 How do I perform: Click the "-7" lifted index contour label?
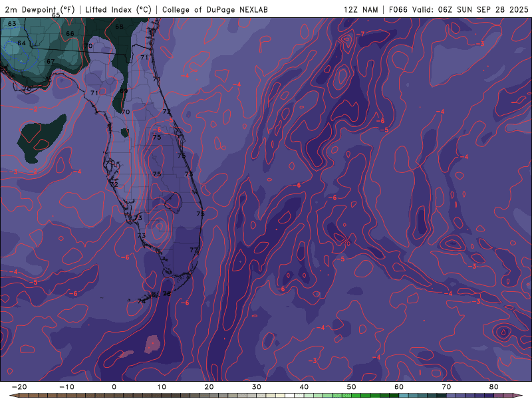click(x=360, y=34)
